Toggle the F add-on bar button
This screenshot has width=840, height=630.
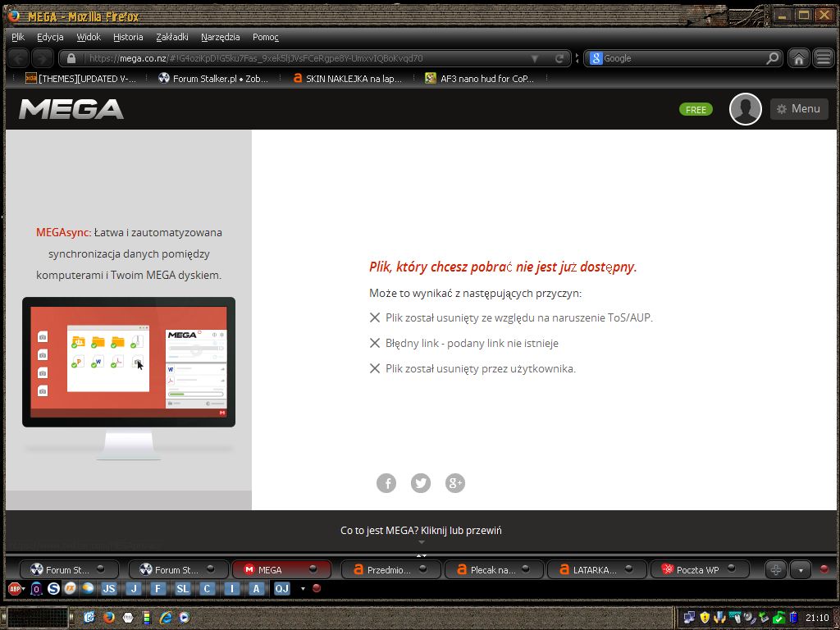pos(157,589)
